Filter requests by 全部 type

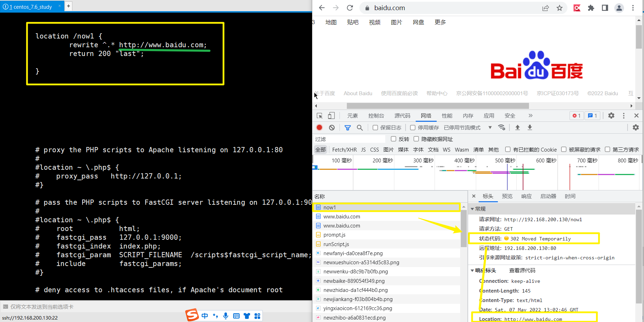320,150
